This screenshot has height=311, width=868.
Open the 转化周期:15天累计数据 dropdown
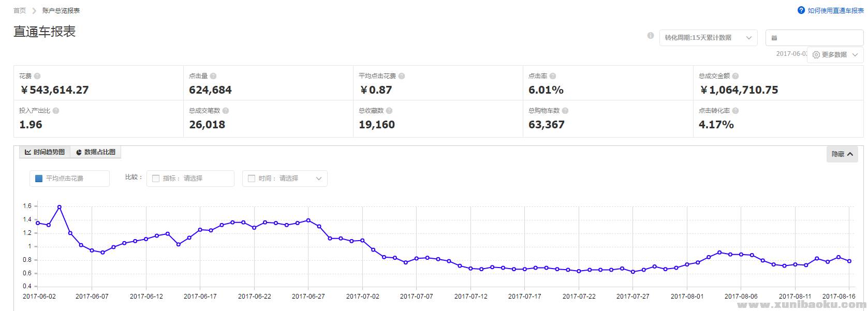click(708, 38)
